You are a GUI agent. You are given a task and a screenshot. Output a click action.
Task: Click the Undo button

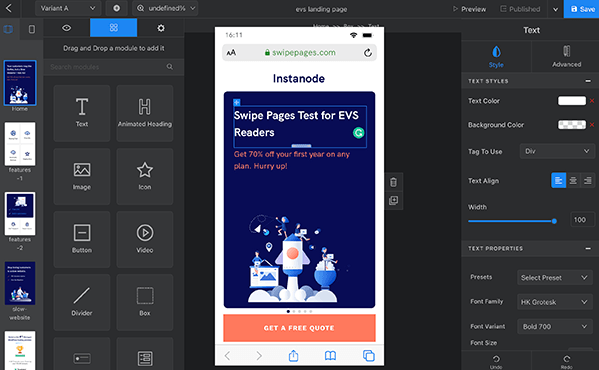coord(496,362)
